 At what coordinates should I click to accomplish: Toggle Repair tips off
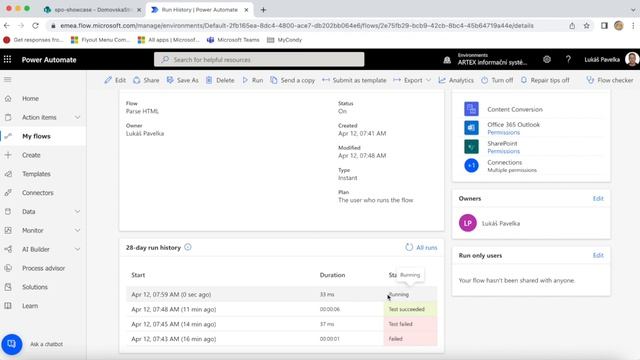point(545,80)
